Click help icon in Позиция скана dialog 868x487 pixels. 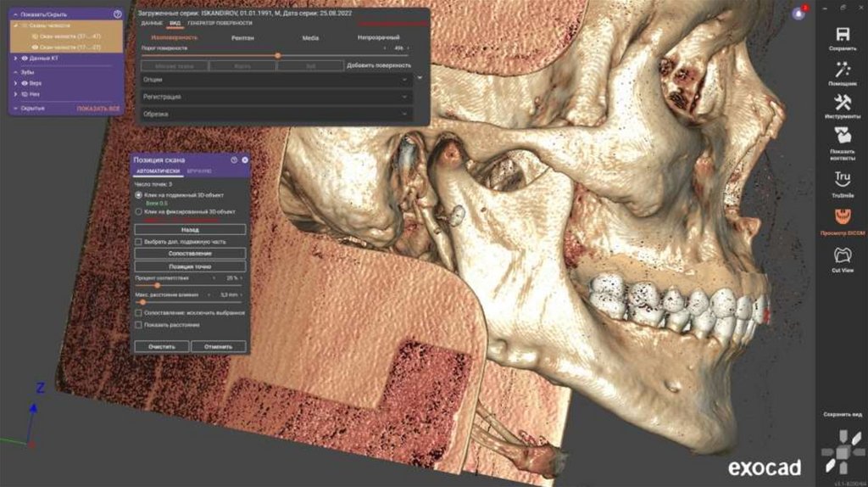click(234, 160)
